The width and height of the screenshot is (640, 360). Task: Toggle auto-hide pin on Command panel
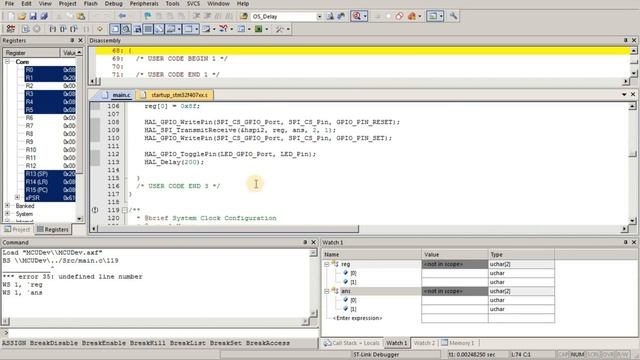[x=305, y=242]
